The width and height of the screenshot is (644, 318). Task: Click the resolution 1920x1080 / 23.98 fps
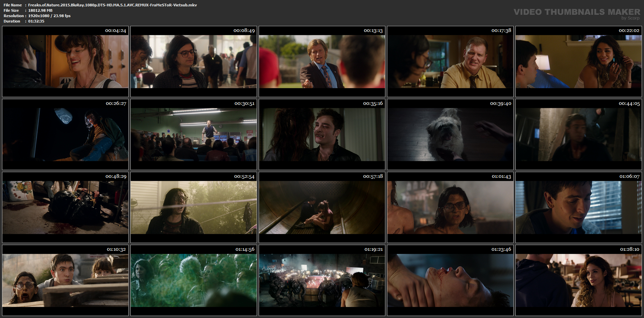coord(49,16)
